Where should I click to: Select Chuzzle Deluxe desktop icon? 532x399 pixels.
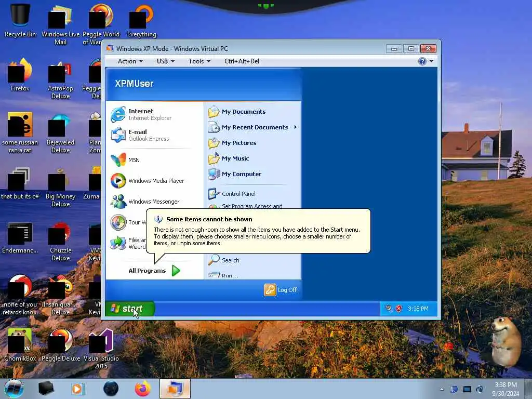(x=60, y=241)
